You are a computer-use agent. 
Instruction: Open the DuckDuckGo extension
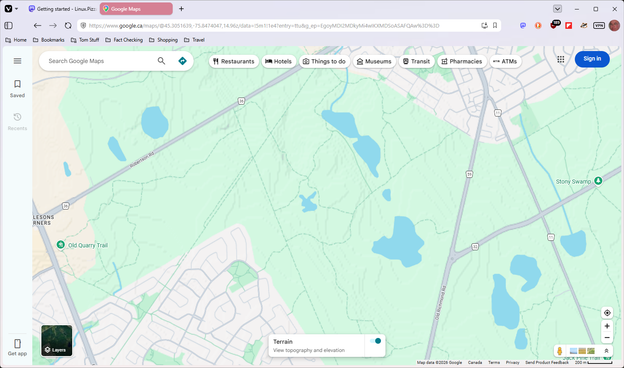pos(538,25)
